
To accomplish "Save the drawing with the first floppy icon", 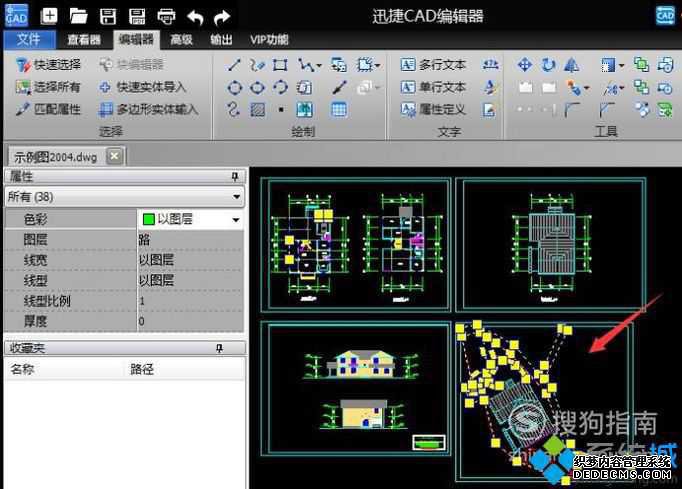I will 108,17.
